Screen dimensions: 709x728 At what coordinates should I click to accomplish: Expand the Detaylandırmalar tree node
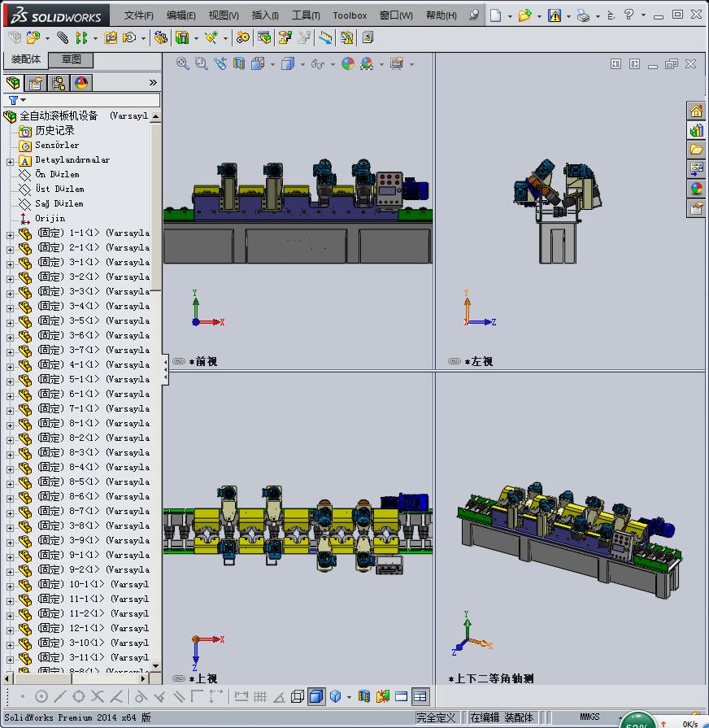click(10, 160)
